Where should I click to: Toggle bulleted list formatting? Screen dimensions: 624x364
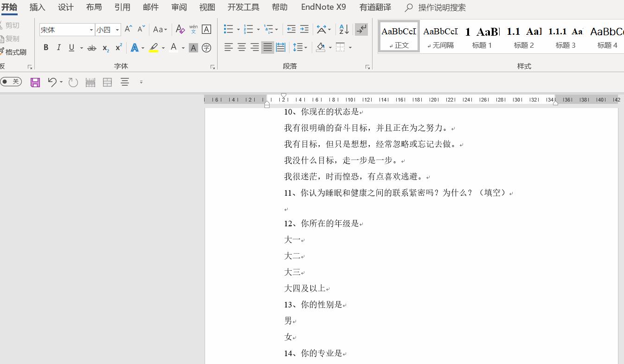(228, 29)
